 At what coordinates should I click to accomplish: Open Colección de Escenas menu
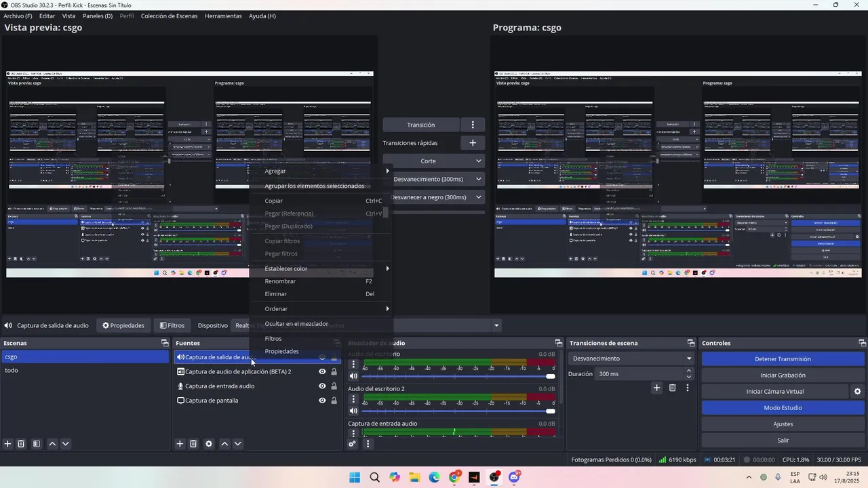169,16
